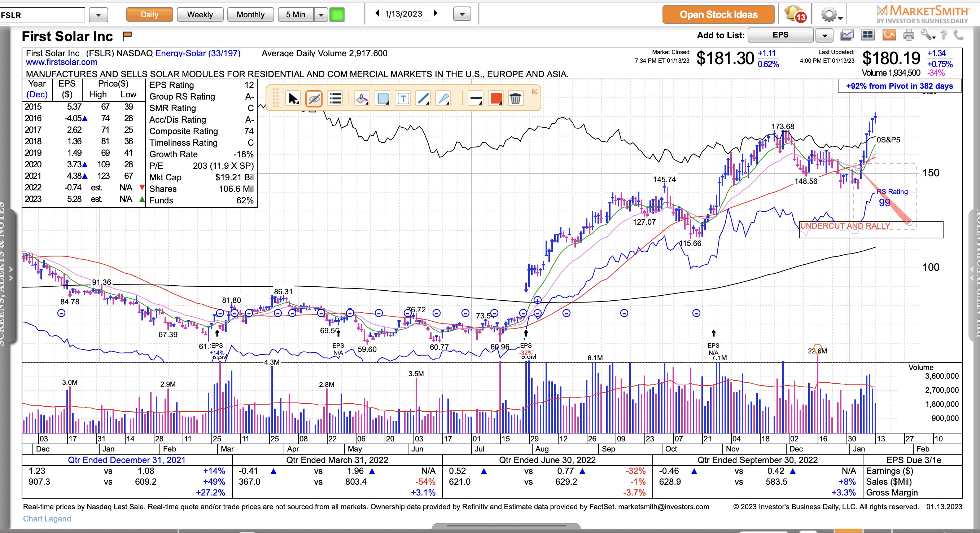Open the date picker dropdown
Image resolution: width=980 pixels, height=533 pixels.
point(462,14)
